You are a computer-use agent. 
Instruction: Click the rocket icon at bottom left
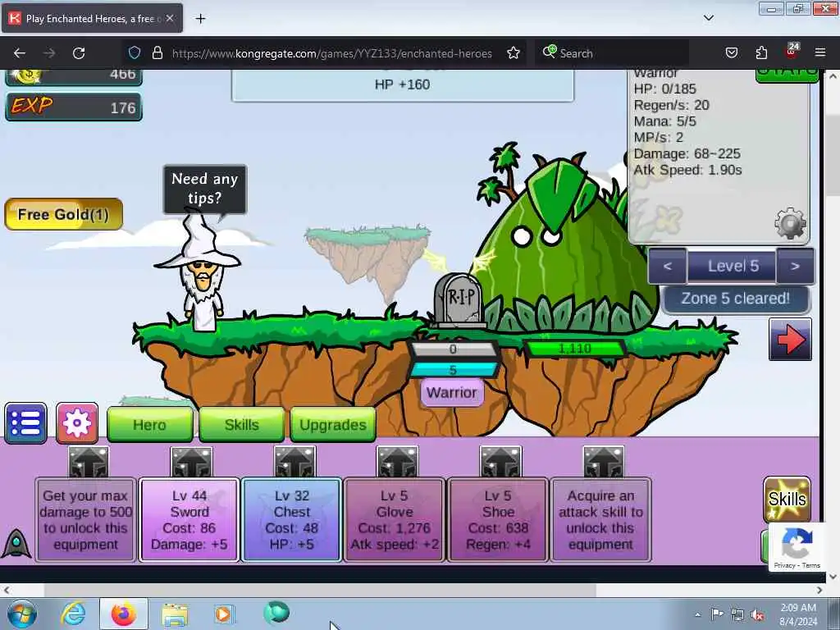(16, 543)
